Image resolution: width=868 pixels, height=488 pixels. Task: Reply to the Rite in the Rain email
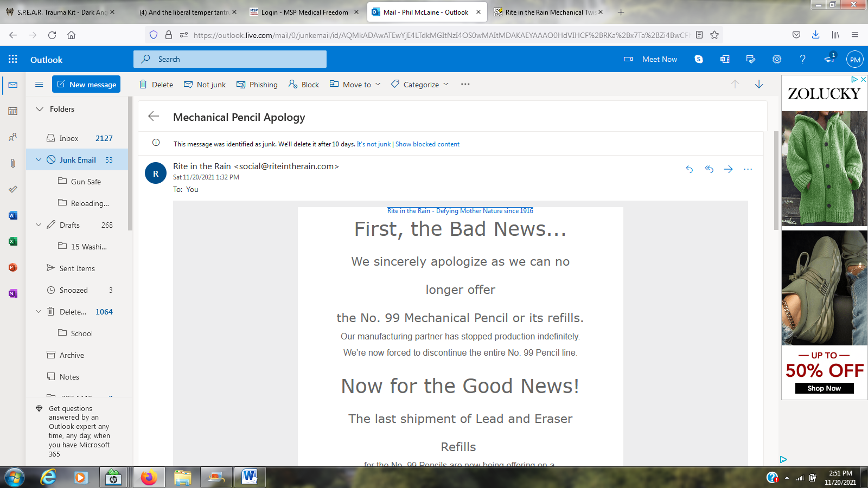(x=690, y=169)
